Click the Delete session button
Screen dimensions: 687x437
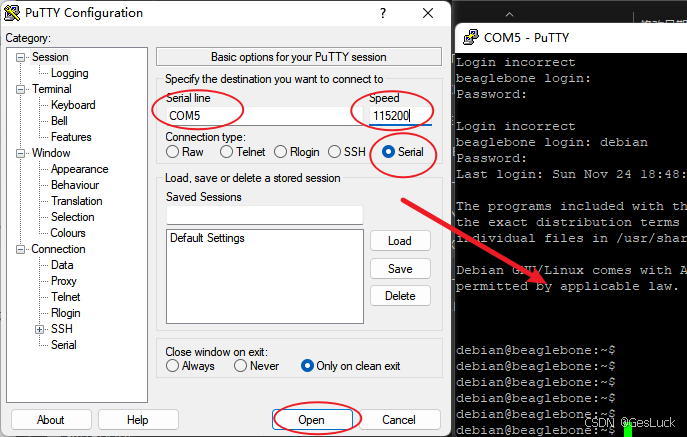[x=400, y=296]
